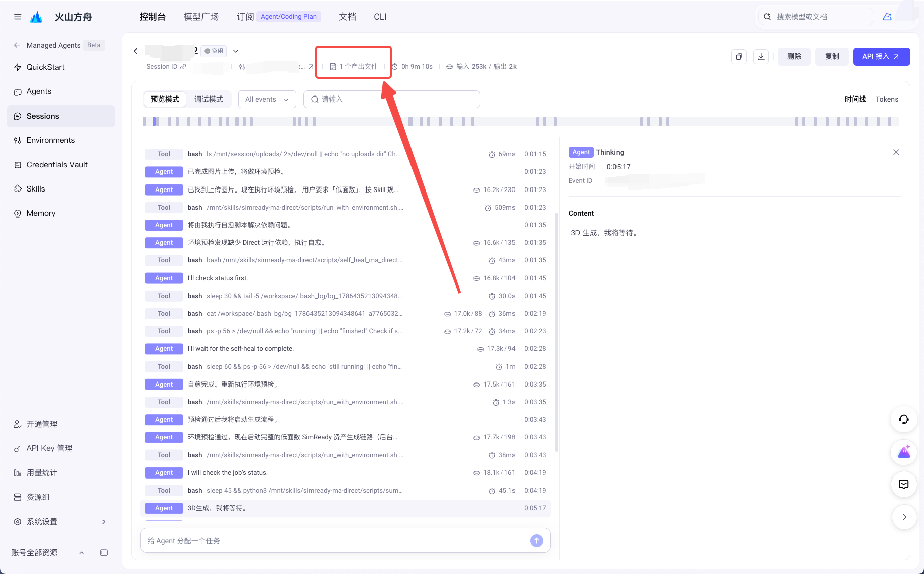Open 模型广场 top tab

click(x=201, y=17)
